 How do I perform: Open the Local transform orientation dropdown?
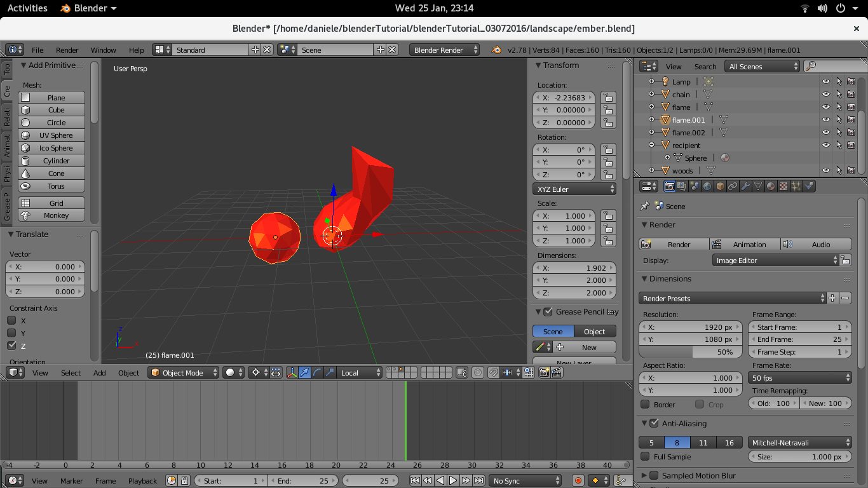360,373
